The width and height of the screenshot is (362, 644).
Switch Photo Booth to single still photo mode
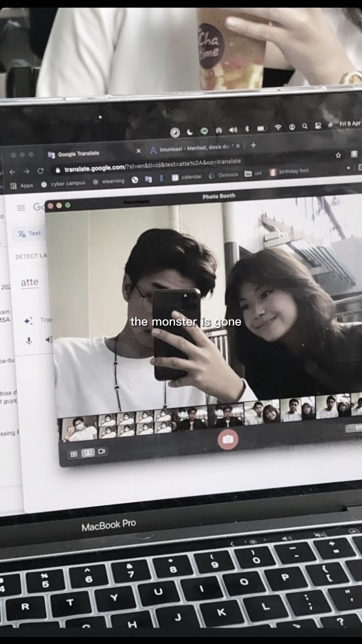click(x=88, y=453)
